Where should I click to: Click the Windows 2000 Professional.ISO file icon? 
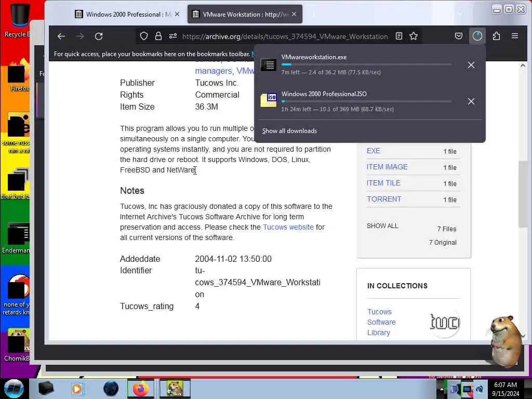point(269,100)
